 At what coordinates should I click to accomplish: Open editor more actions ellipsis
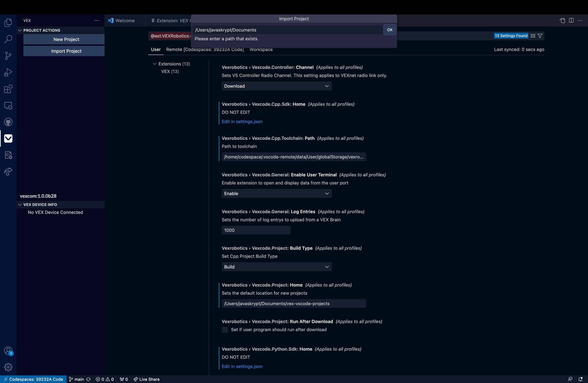580,21
